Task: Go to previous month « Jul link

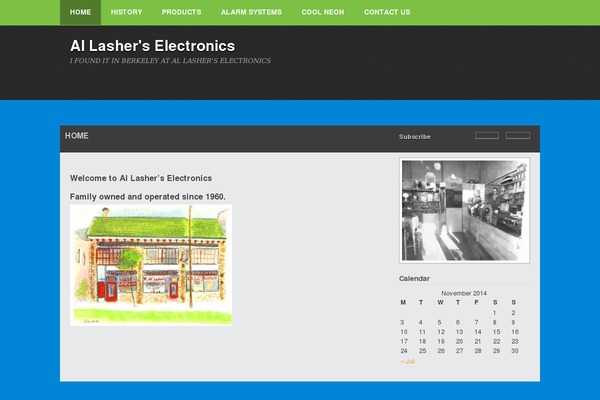Action: pyautogui.click(x=408, y=361)
